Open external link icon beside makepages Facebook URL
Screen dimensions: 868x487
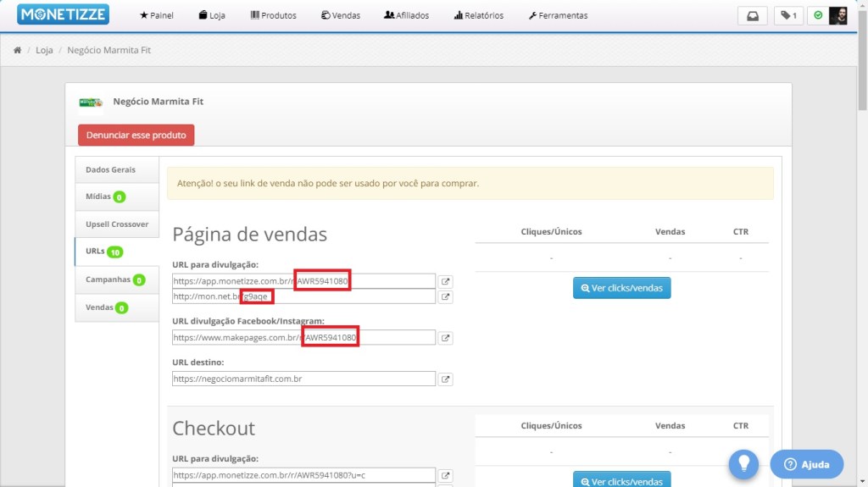pos(446,338)
